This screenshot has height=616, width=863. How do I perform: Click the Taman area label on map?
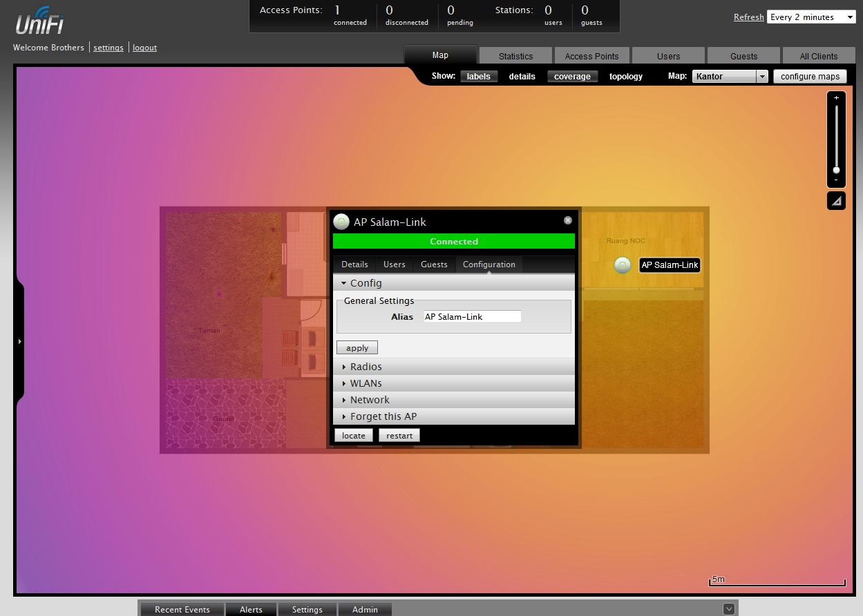coord(209,331)
